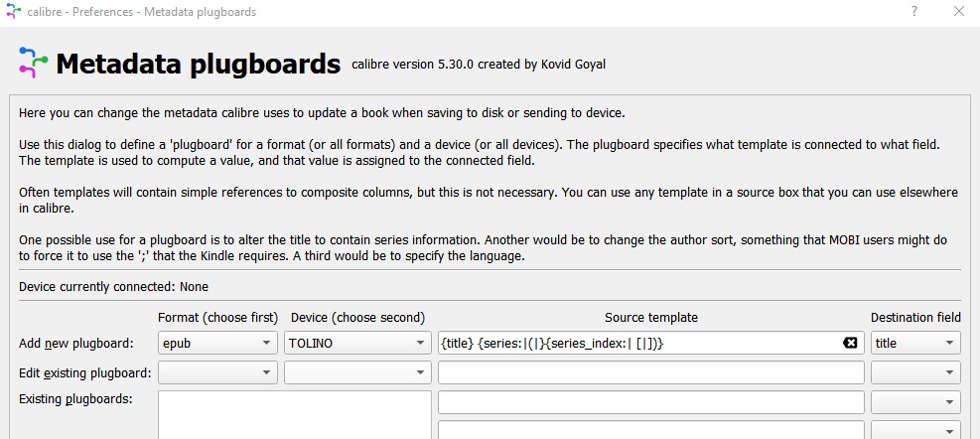Click source template field in Edit existing row
Image resolution: width=980 pixels, height=439 pixels.
650,372
